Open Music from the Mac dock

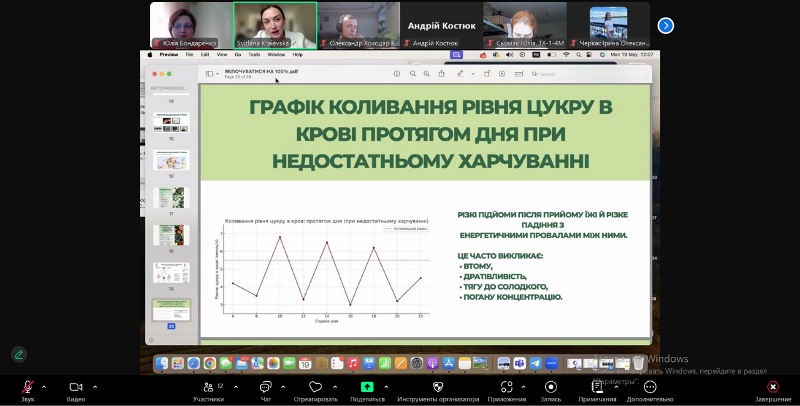click(x=353, y=363)
